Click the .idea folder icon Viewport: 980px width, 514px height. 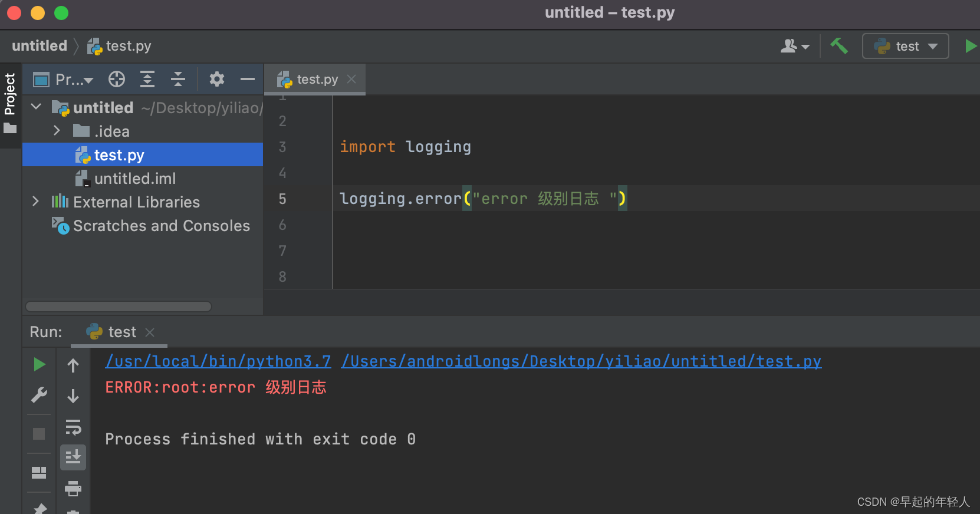[x=81, y=130]
